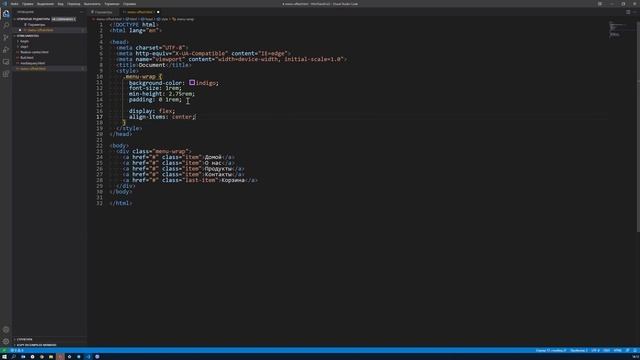Open the Explorer view in activity bar
Image resolution: width=640 pixels, height=360 pixels.
pos(6,14)
